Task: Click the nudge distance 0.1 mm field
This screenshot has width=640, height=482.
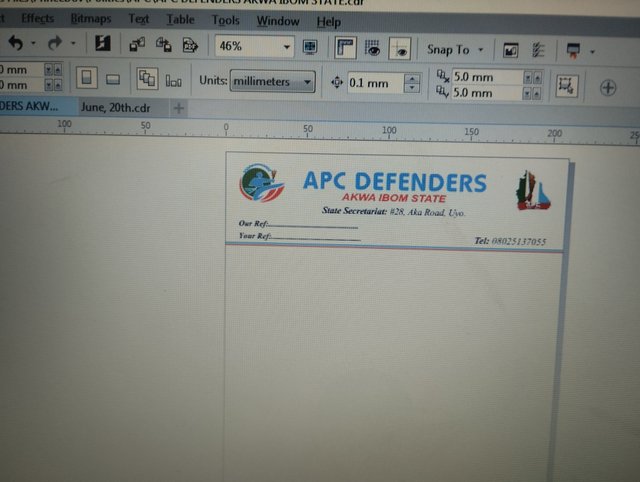Action: point(376,83)
